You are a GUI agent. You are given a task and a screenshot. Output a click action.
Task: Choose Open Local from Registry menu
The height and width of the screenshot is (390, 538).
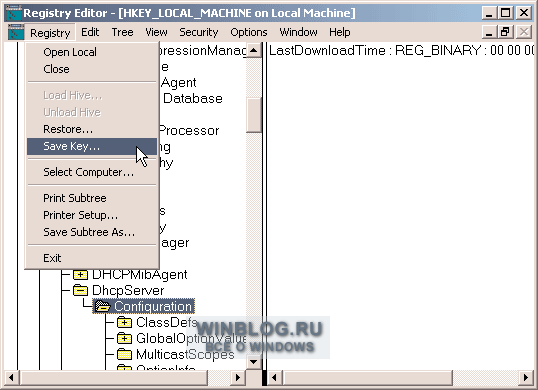pos(92,52)
